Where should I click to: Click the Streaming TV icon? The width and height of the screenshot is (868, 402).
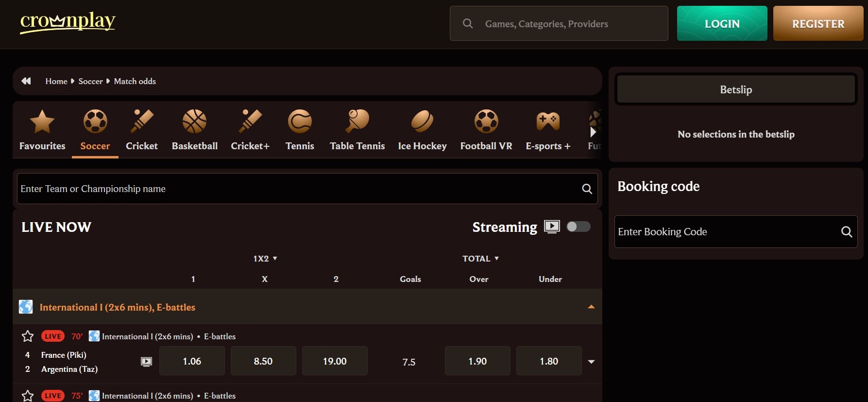coord(552,227)
